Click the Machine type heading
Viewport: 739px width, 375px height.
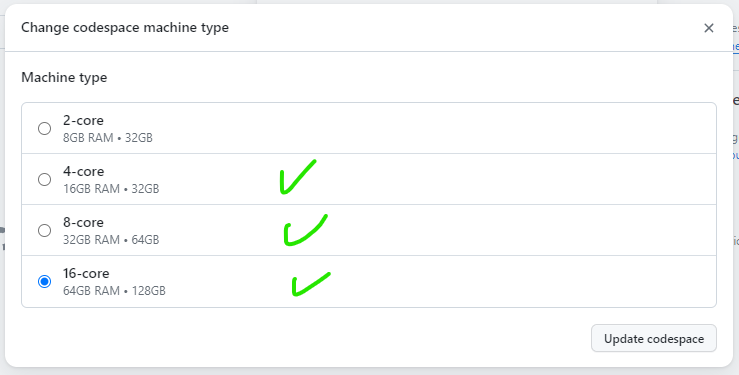tap(64, 77)
